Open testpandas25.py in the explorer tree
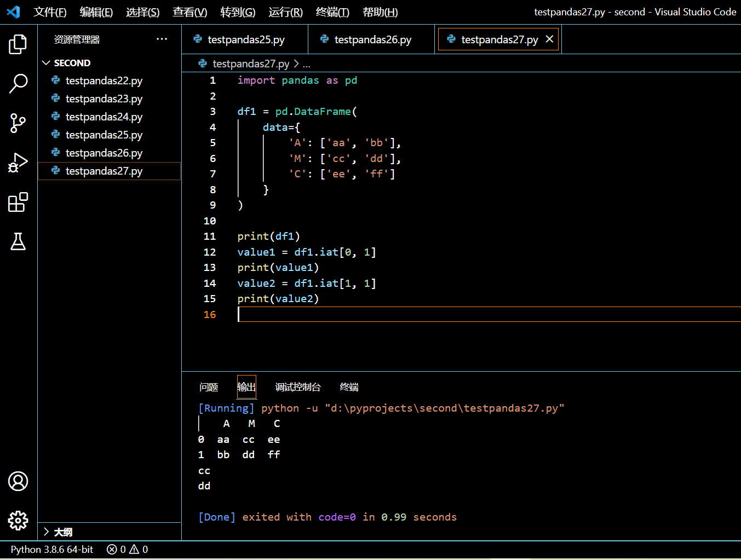Viewport: 741px width, 560px height. point(110,135)
